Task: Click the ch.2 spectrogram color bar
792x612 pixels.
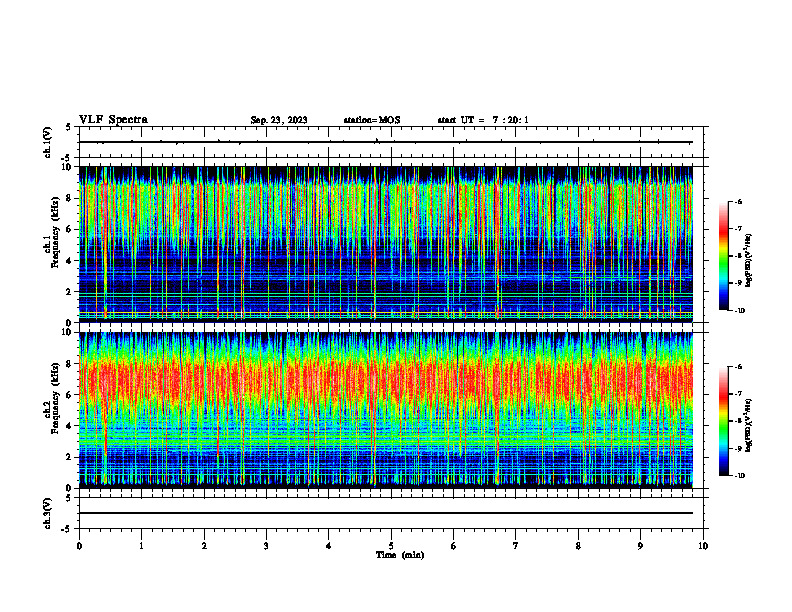Action: [723, 421]
